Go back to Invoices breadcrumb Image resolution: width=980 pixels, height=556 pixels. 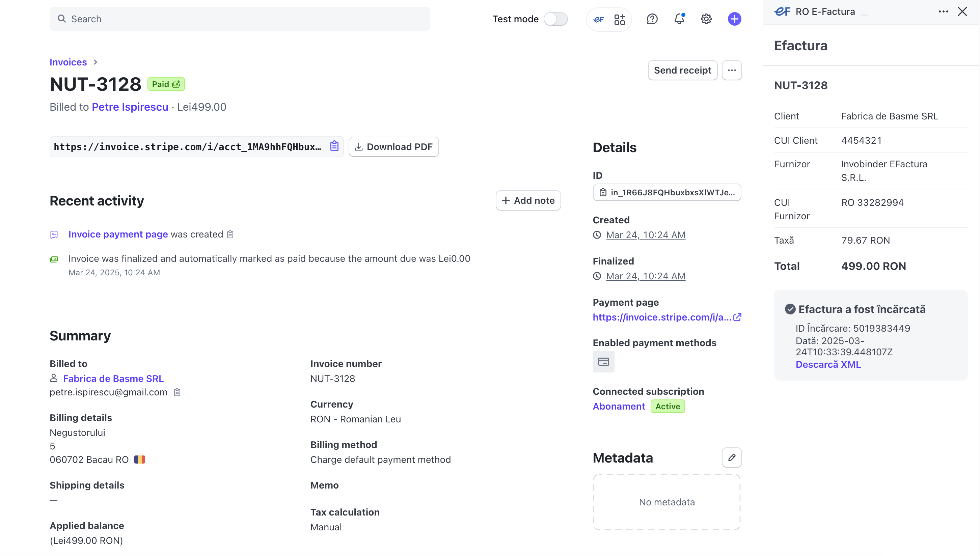click(x=68, y=62)
